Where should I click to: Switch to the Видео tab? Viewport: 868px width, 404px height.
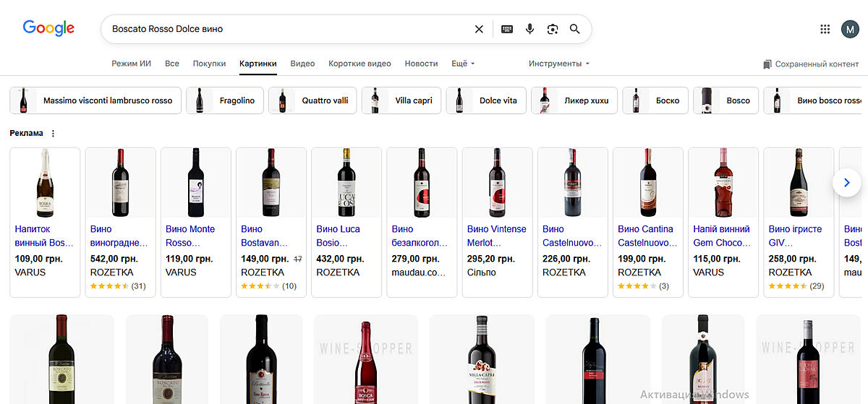302,64
